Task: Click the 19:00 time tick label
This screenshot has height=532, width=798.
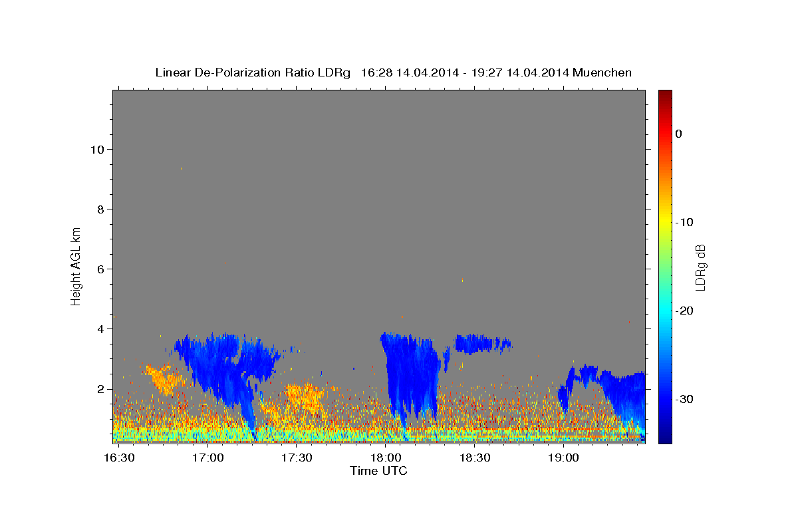Action: (563, 458)
